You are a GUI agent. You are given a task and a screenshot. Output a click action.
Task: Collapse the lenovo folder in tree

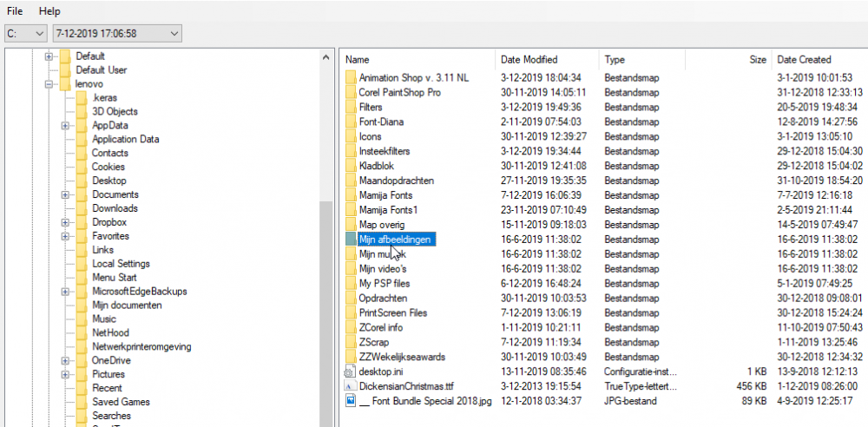tap(49, 84)
